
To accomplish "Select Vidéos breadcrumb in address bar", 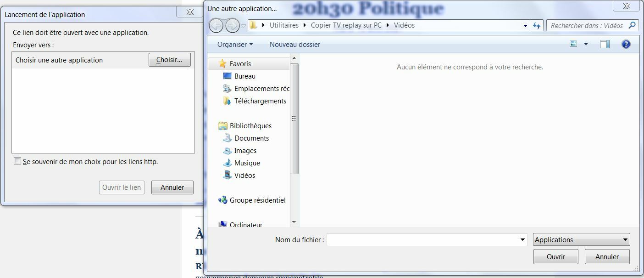I will (404, 25).
